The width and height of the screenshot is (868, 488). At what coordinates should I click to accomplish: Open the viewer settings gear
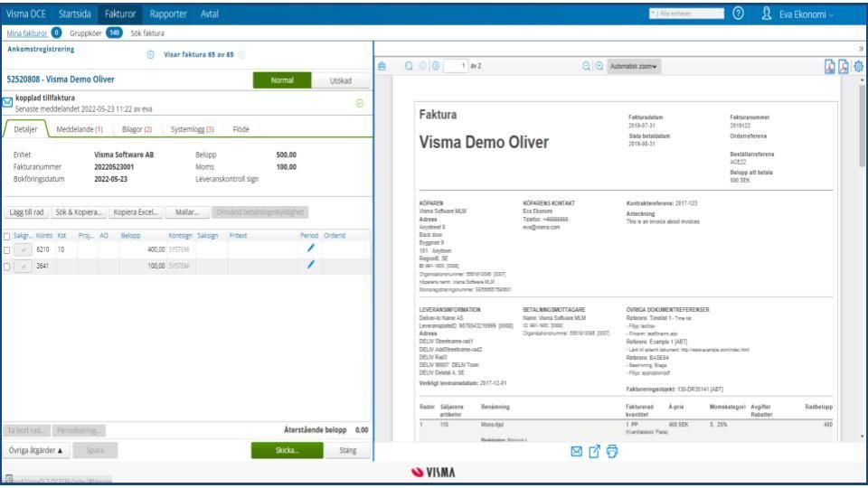(x=858, y=66)
